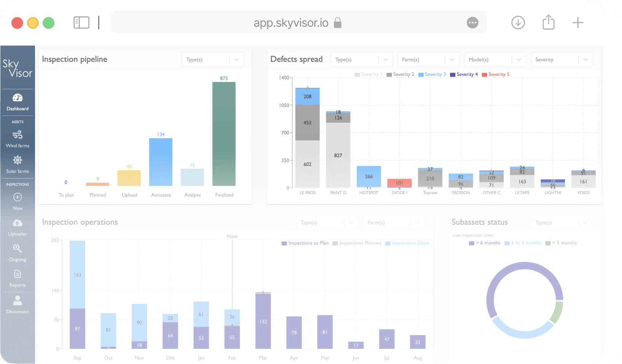The width and height of the screenshot is (622, 364).
Task: Expand Inspection pipeline Type(s) dropdown
Action: tap(213, 60)
